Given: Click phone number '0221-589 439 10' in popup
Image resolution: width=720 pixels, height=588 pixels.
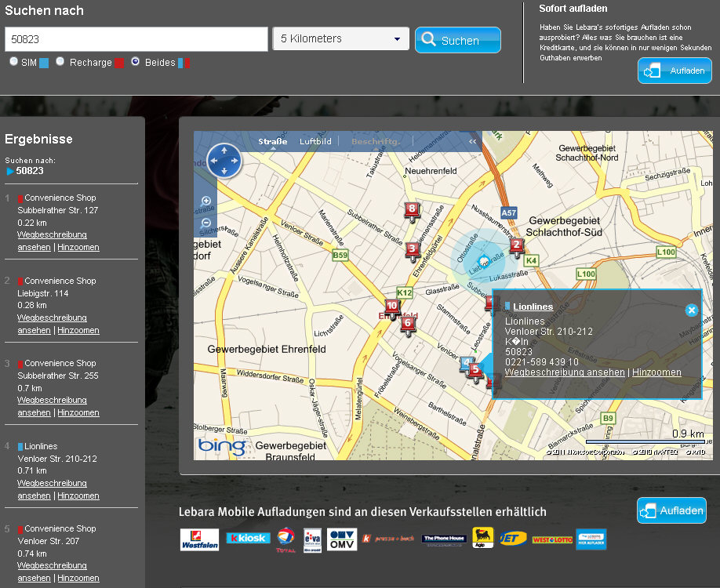Looking at the screenshot, I should pos(542,362).
